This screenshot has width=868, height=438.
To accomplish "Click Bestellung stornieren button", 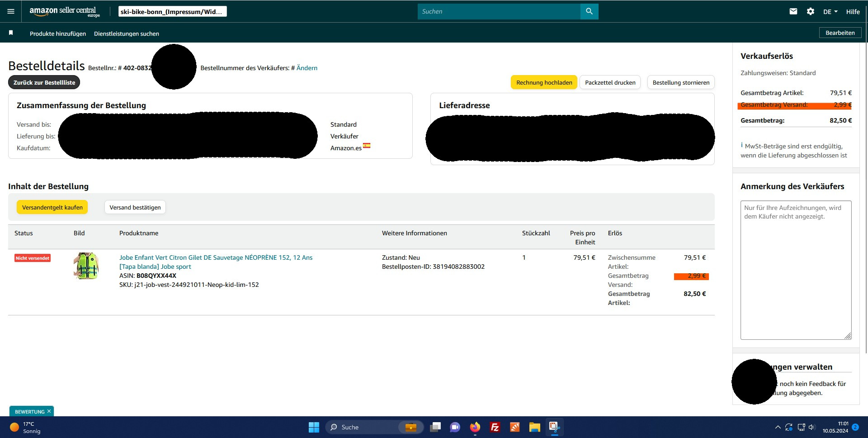I will point(681,82).
